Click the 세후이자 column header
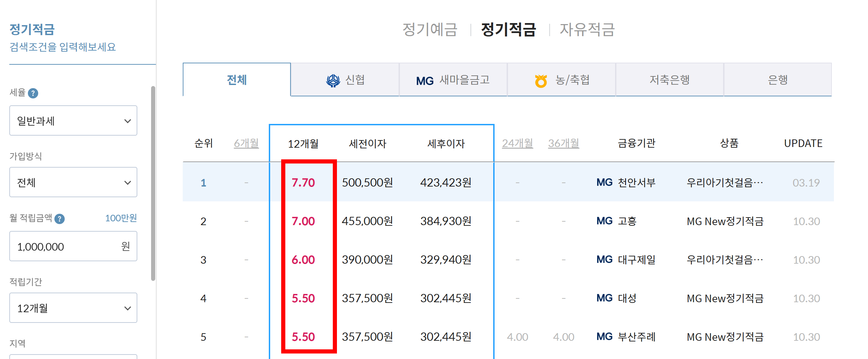This screenshot has height=359, width=868. pyautogui.click(x=446, y=144)
